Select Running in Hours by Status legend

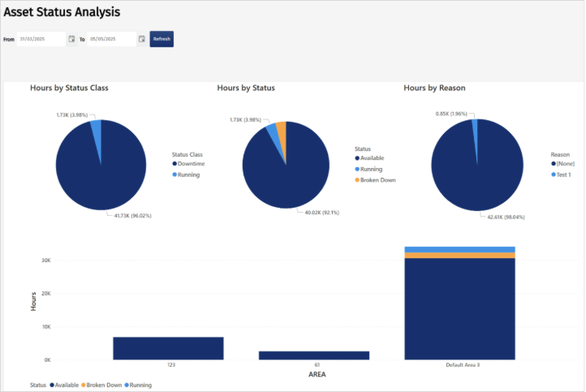tap(368, 170)
